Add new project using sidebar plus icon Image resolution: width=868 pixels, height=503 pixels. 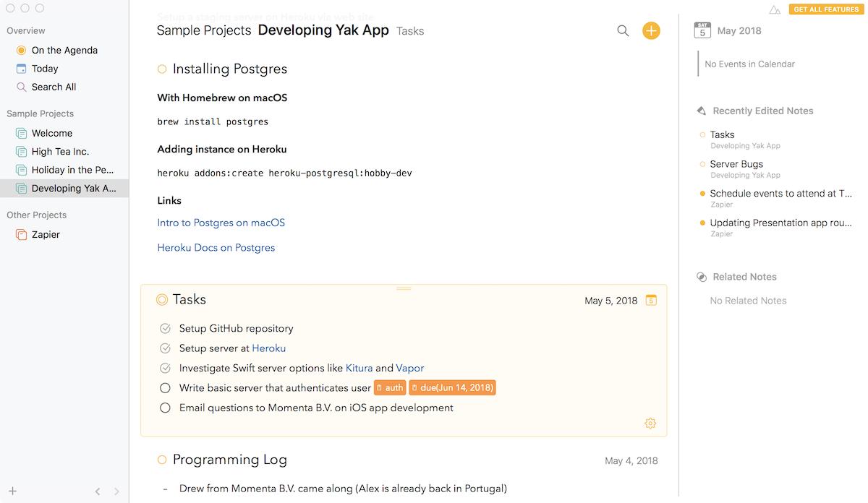(x=12, y=491)
